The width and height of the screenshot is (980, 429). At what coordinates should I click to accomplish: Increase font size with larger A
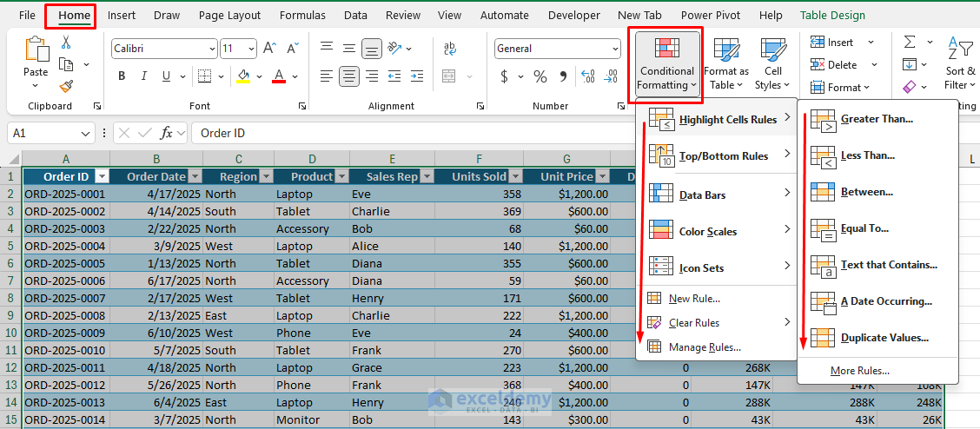270,48
